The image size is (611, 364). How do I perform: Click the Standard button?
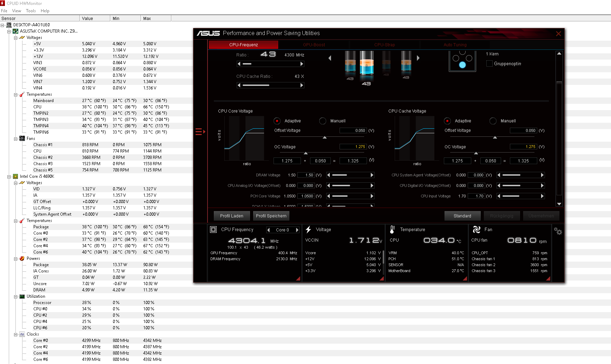click(462, 216)
